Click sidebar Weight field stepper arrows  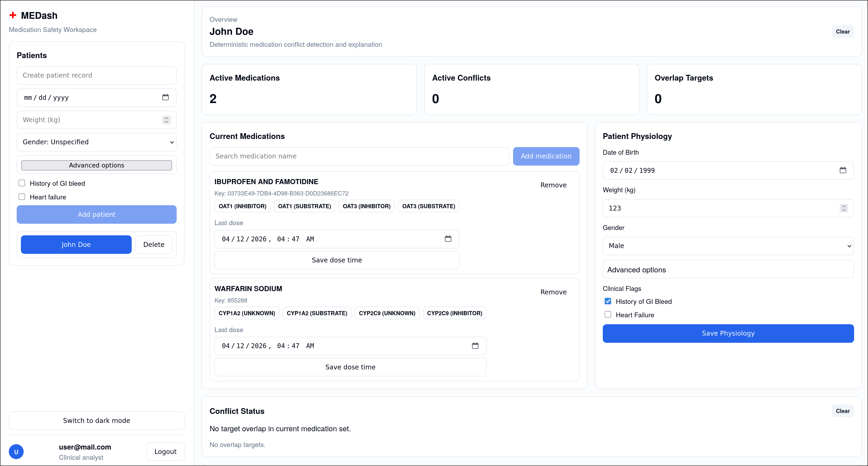click(166, 120)
